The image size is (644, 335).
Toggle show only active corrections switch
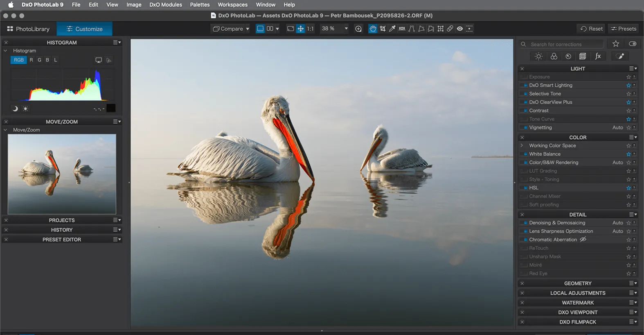[x=633, y=44]
